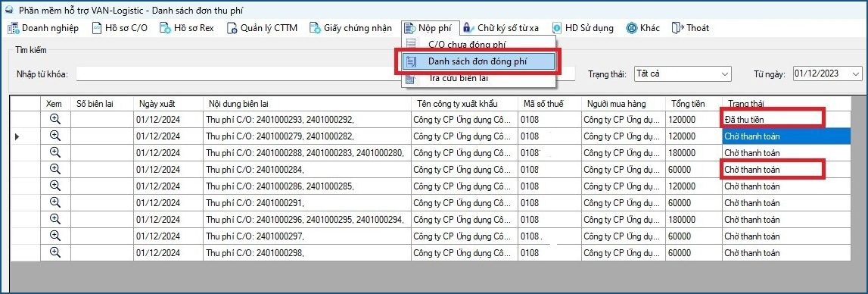Click the Giấy chứng nhận icon
The width and height of the screenshot is (868, 294).
click(315, 28)
